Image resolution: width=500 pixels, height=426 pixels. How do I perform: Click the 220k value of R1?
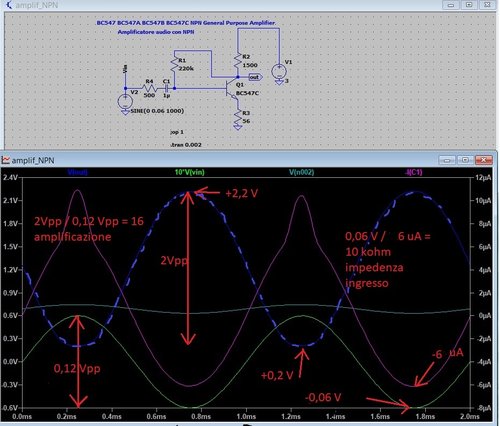point(186,68)
